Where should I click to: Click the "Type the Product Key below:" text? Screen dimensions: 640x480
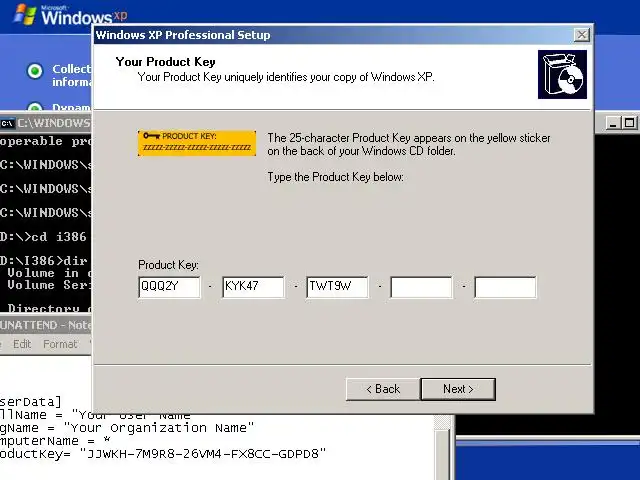[336, 177]
